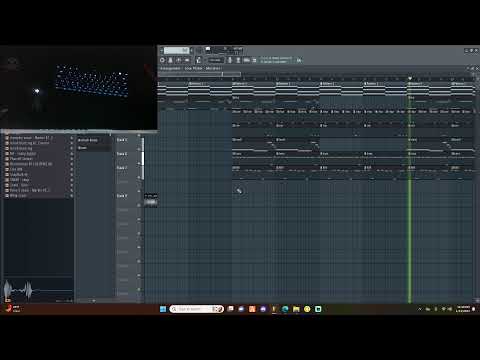Screen dimensions: 480x360
Task: Open File Explorer from the taskbar
Action: 296,309
